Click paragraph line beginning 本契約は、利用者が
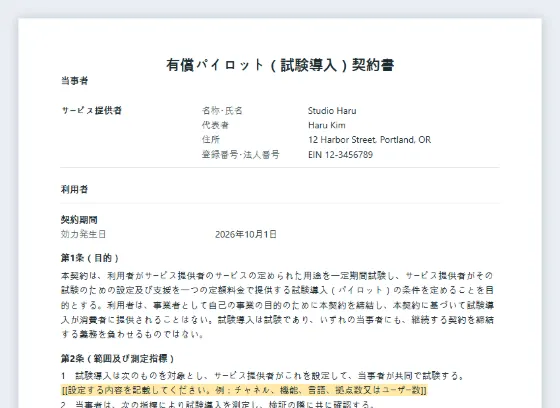The image size is (560, 408). click(277, 276)
